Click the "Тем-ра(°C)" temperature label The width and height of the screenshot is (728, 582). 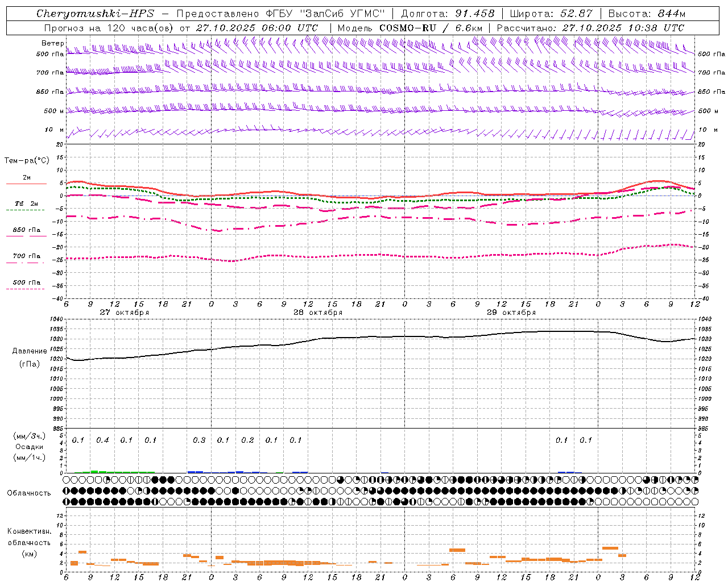click(x=27, y=161)
